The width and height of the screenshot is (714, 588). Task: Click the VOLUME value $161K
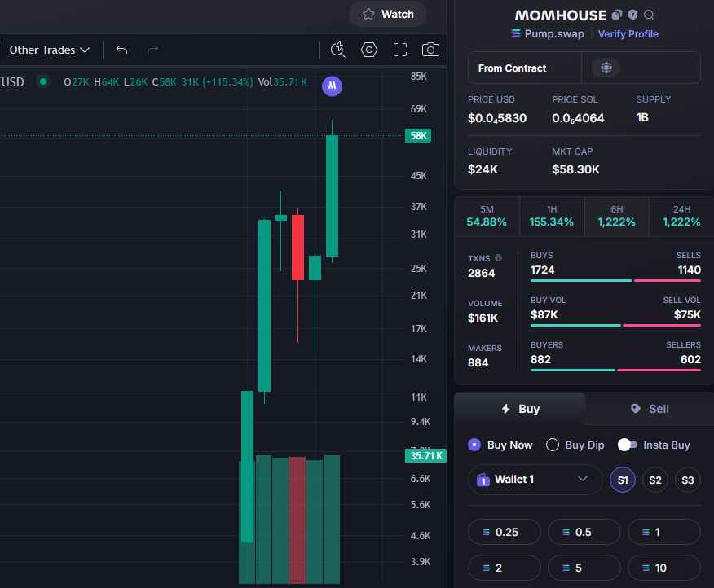pyautogui.click(x=483, y=318)
